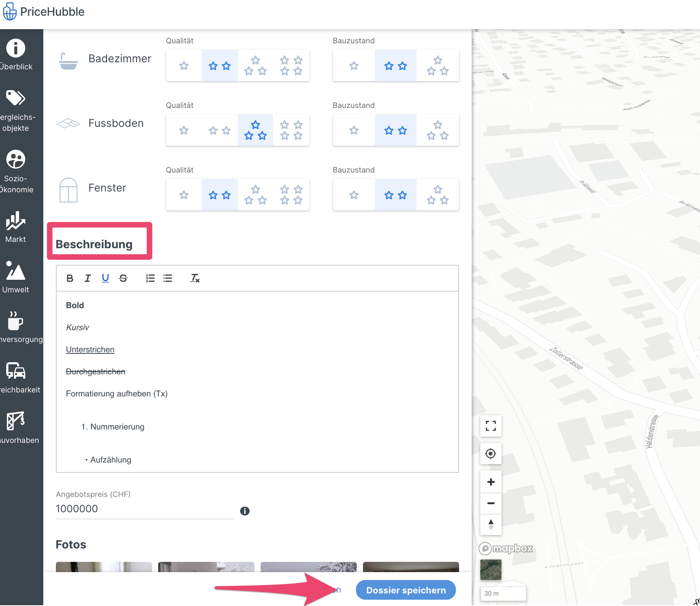Screen dimensions: 700x606
Task: Open Vergleichsobjekte in the sidebar
Action: 16,111
